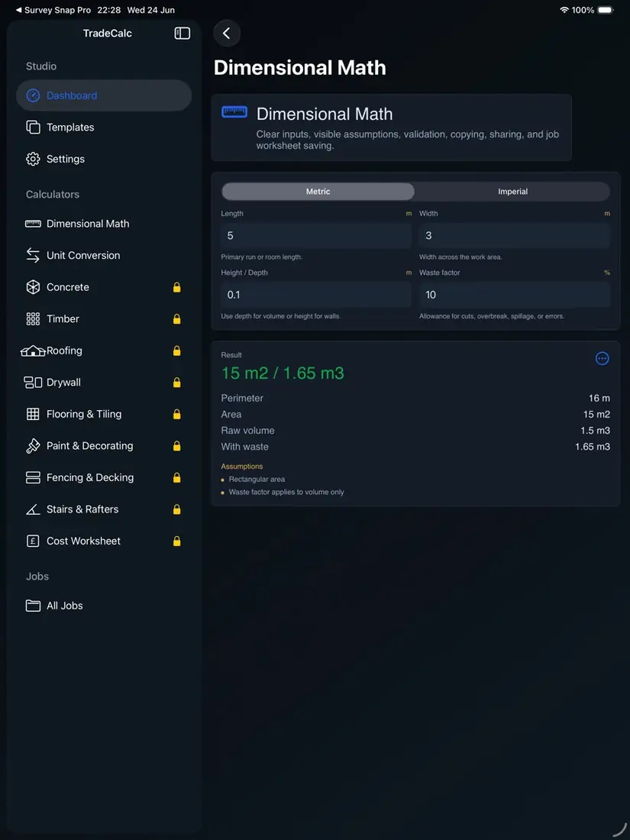
Task: Click the Dimensional Math ruler icon in sidebar
Action: [33, 224]
